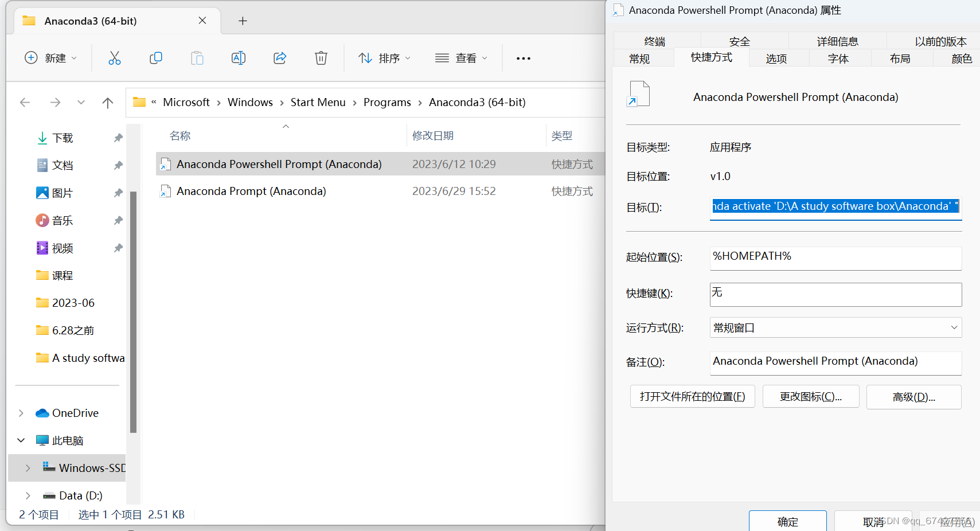The width and height of the screenshot is (980, 531).
Task: Click the 打开文件所在的位置 button
Action: [692, 396]
